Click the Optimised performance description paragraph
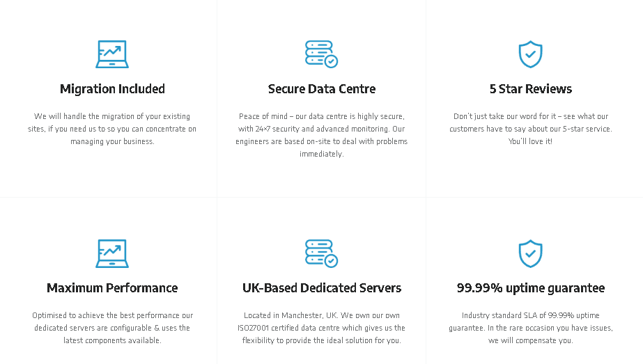The height and width of the screenshot is (364, 643). pyautogui.click(x=112, y=328)
